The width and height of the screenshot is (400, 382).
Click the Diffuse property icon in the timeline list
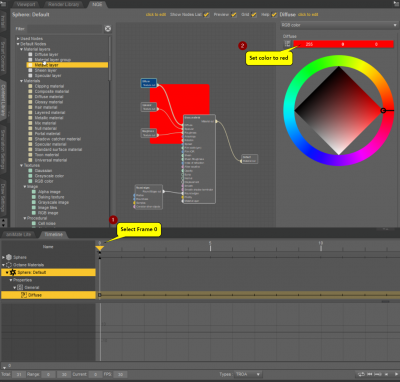pyautogui.click(x=24, y=295)
